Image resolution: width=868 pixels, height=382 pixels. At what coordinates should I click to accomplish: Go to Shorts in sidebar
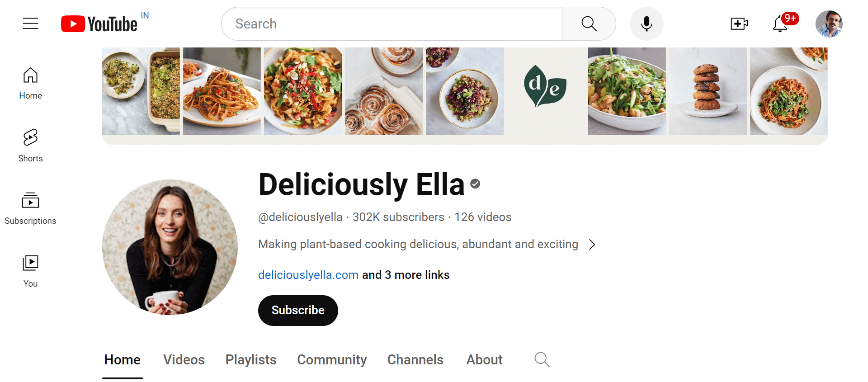tap(31, 146)
